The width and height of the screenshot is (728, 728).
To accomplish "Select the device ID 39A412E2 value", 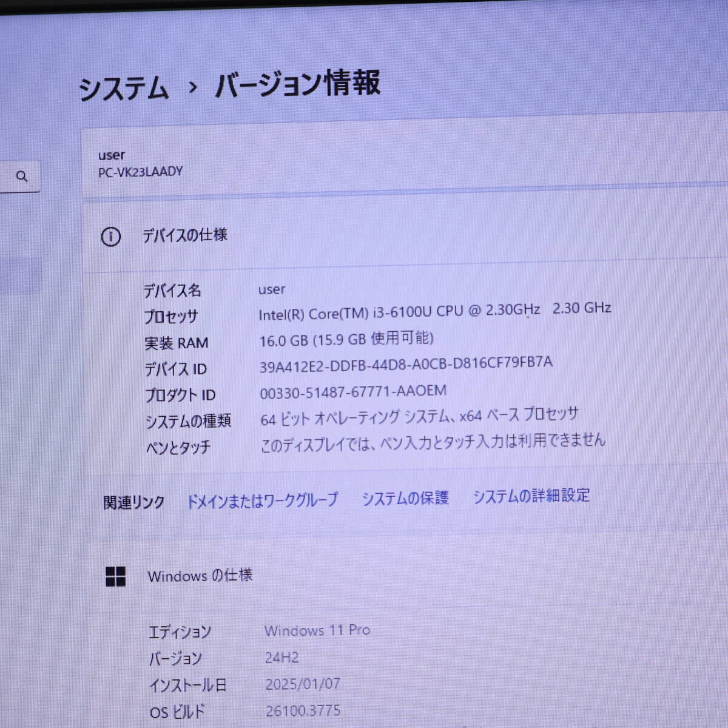I will 406,365.
